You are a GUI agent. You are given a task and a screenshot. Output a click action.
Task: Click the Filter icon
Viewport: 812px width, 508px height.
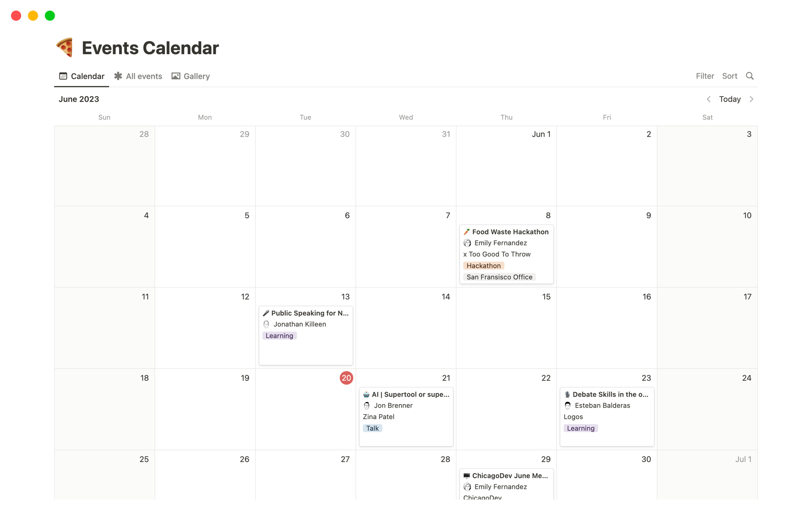(x=705, y=76)
